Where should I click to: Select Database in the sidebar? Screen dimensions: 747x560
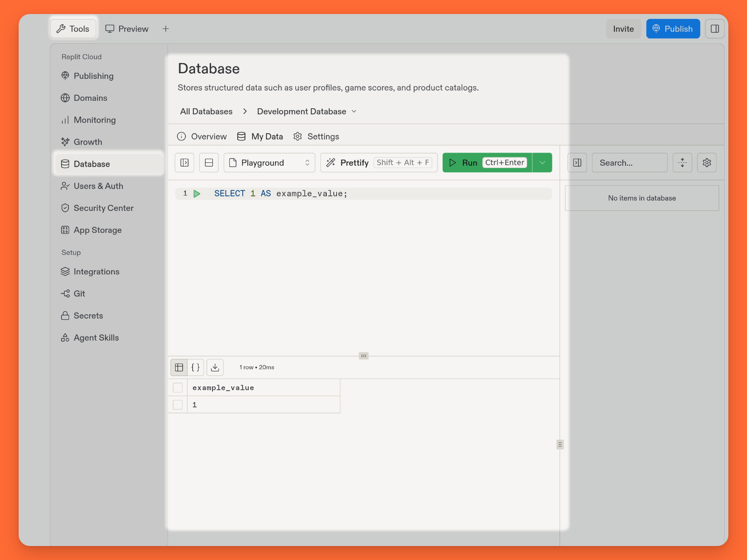point(108,164)
